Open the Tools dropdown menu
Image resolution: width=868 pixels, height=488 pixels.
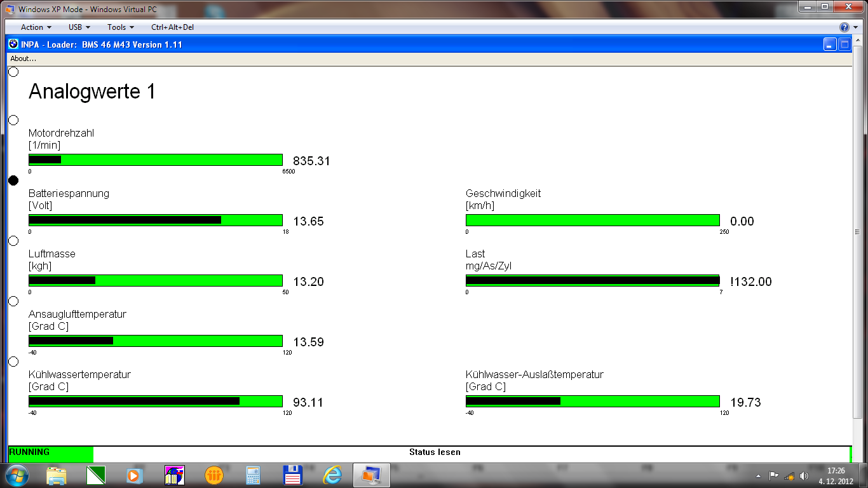pyautogui.click(x=120, y=27)
